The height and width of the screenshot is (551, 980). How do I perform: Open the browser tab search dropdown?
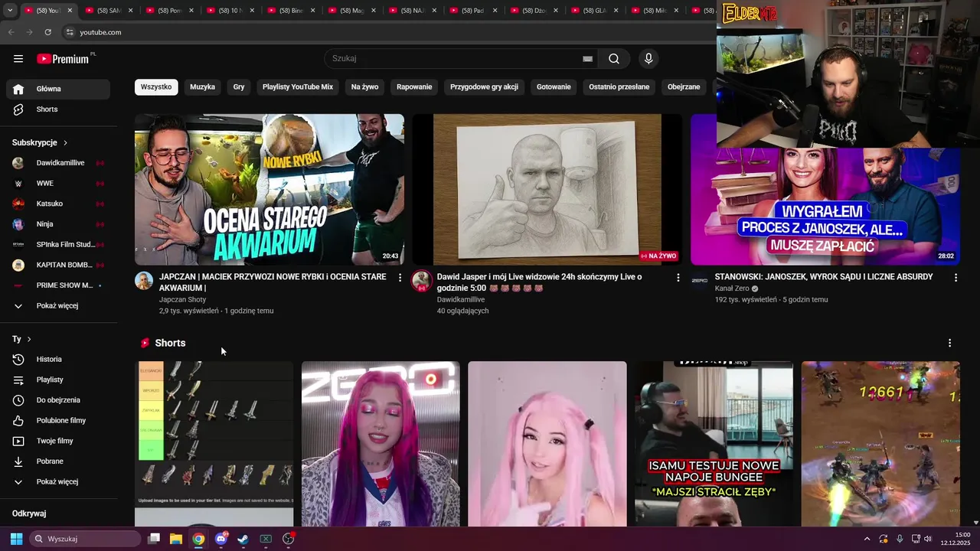tap(10, 11)
